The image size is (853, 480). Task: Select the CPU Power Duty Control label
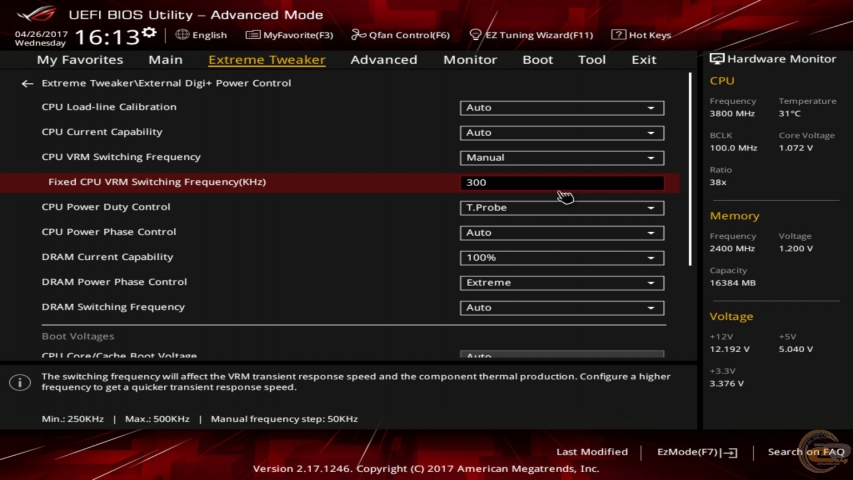[x=106, y=207]
